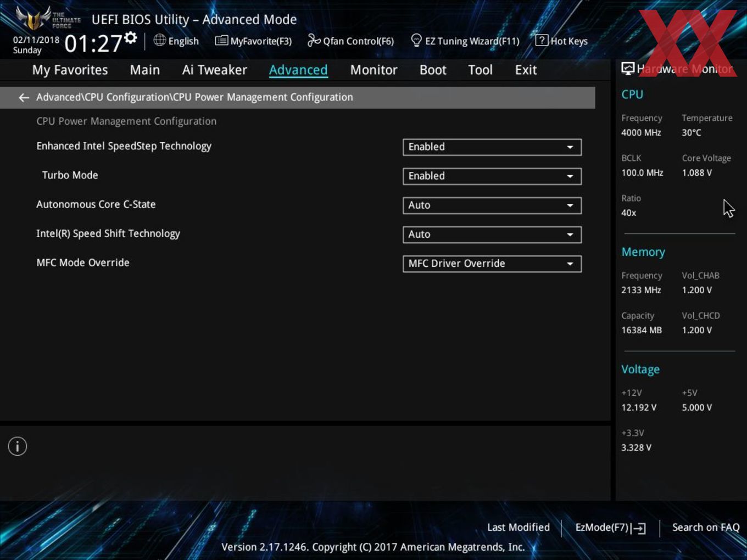This screenshot has height=560, width=747.
Task: Click the memory frequency 2133 MHz
Action: [641, 290]
